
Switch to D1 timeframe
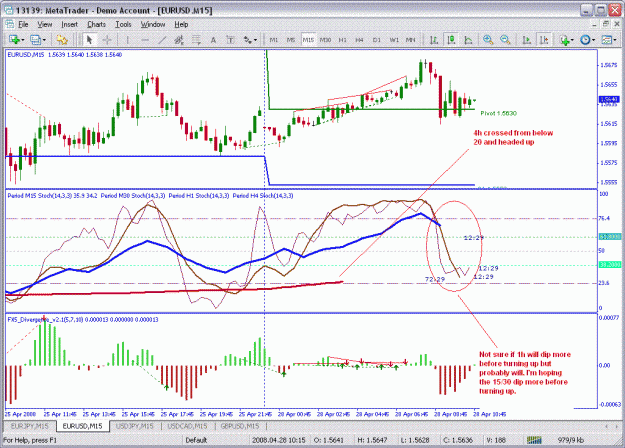coord(376,40)
